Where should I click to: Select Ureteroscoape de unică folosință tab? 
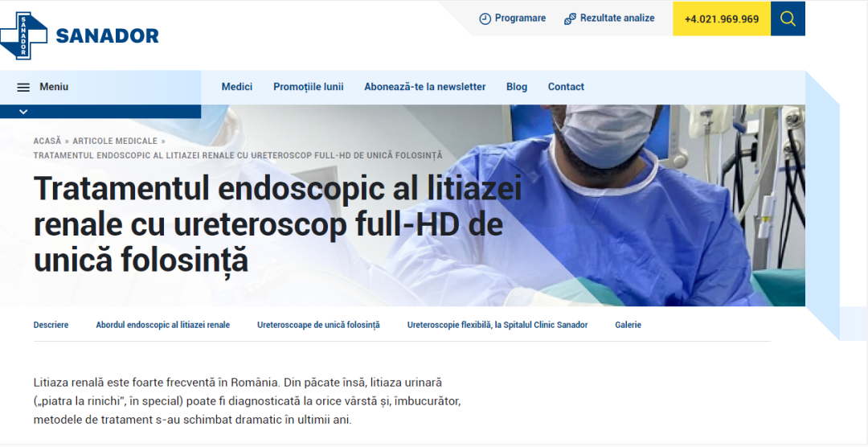click(318, 325)
